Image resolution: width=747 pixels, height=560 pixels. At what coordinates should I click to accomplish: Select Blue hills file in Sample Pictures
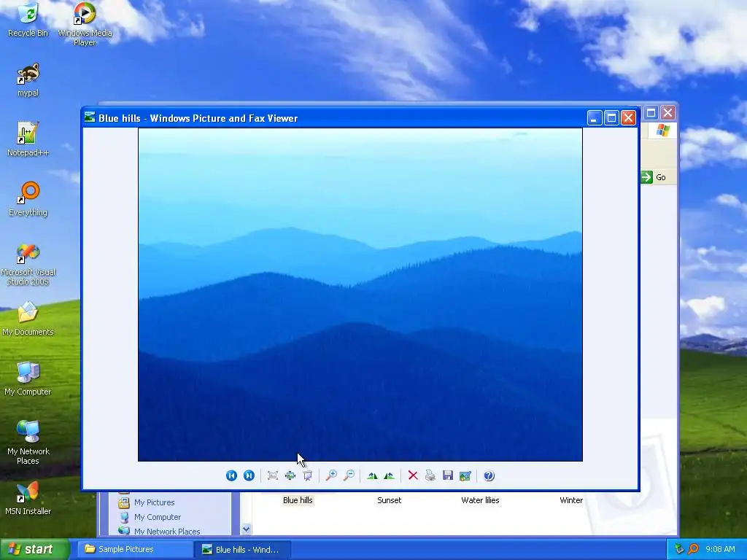tap(298, 500)
